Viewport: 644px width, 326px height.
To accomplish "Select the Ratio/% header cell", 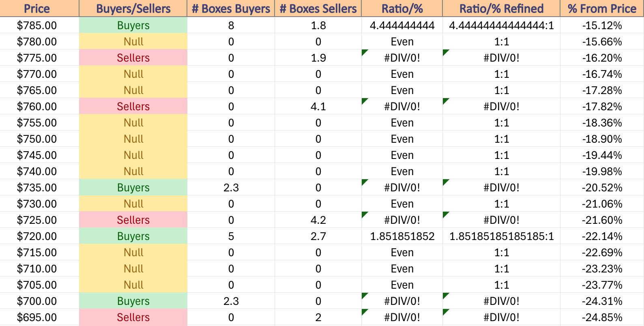I will [x=402, y=9].
